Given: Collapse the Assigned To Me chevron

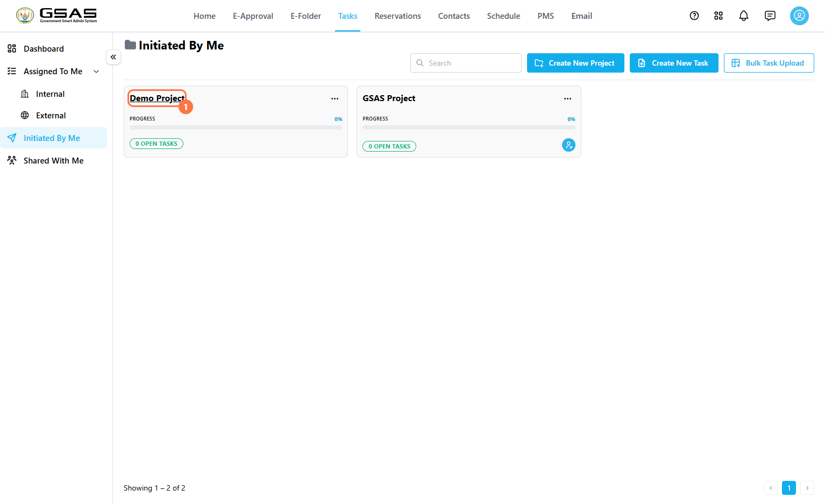Looking at the screenshot, I should point(96,71).
